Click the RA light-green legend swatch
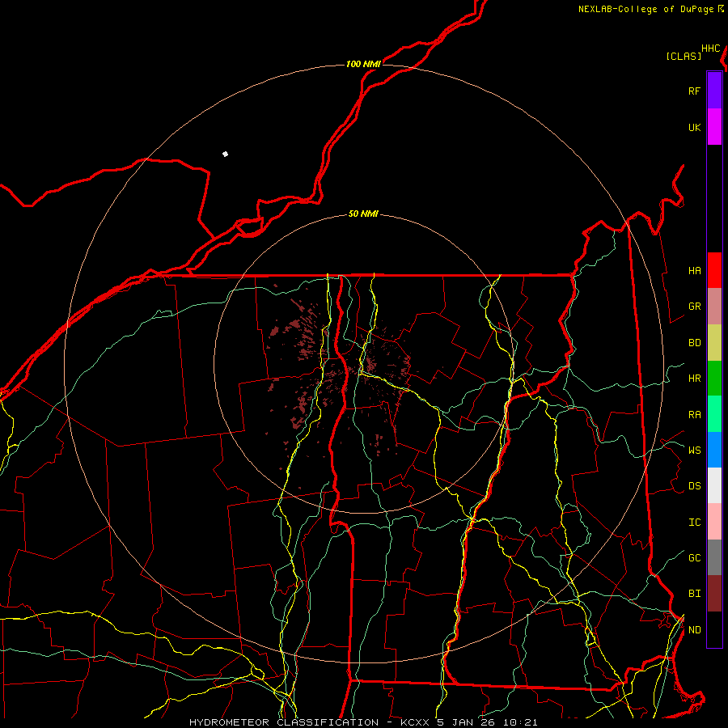This screenshot has width=728, height=728. click(714, 414)
